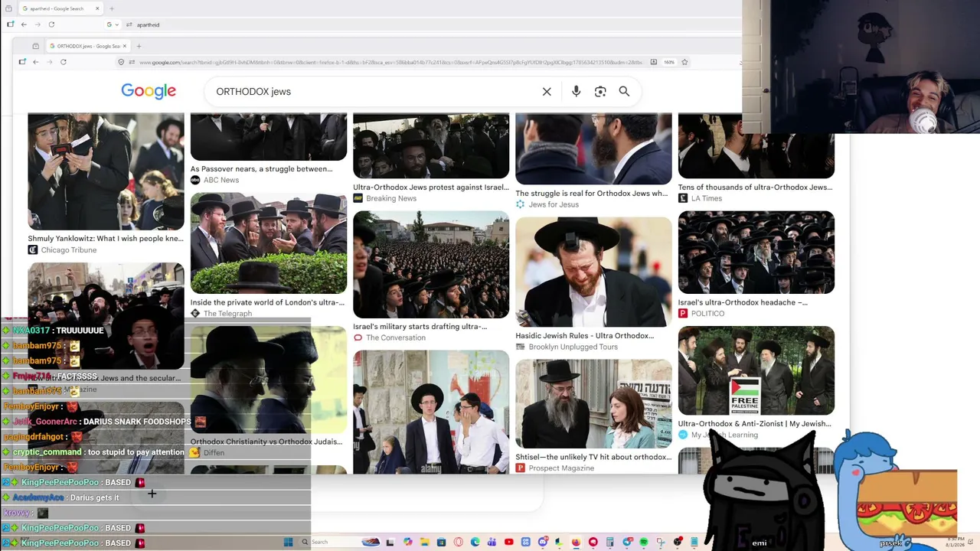This screenshot has height=551, width=980.
Task: Open a new tab beside the ORTHODOX jews tab
Action: click(139, 46)
